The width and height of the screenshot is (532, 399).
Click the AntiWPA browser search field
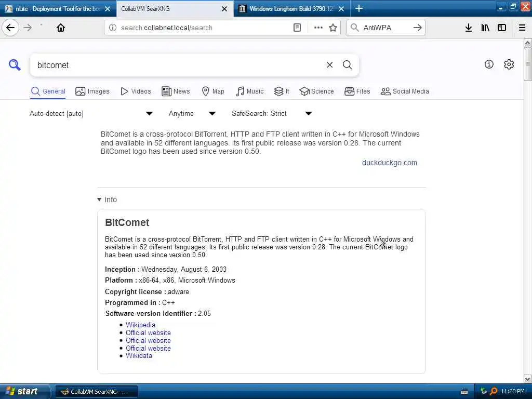coord(386,28)
